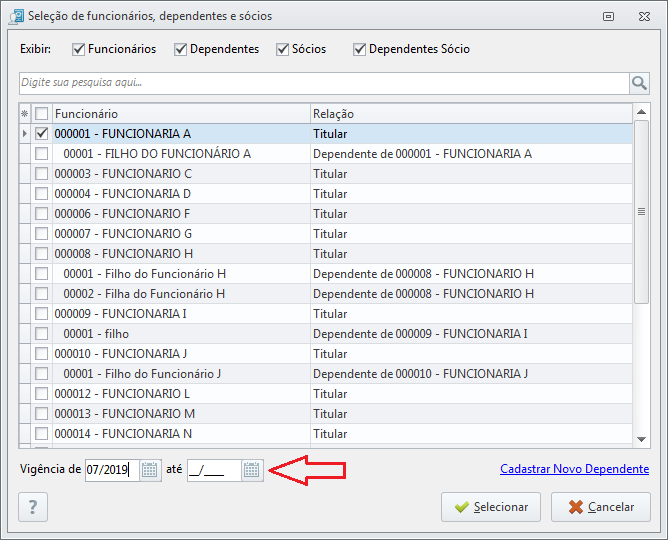Click the search magnifier icon
The height and width of the screenshot is (540, 668).
point(639,83)
